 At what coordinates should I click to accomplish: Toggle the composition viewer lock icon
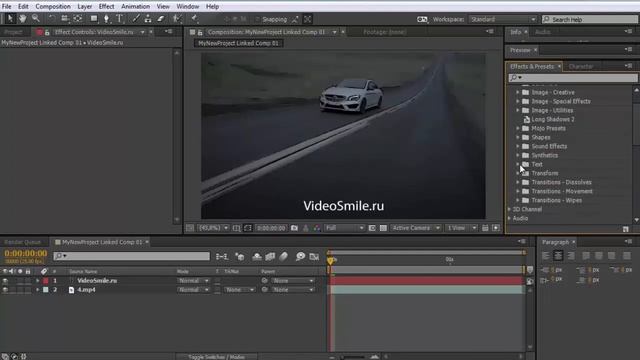tap(200, 32)
